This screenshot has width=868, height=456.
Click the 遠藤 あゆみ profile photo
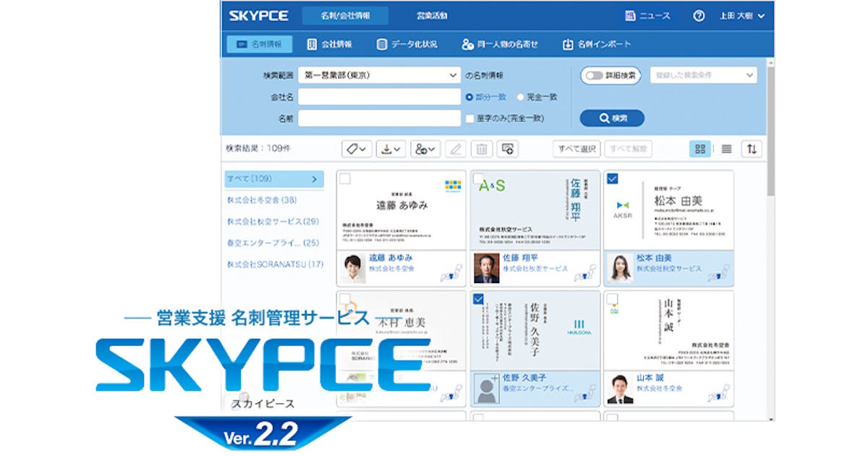353,269
